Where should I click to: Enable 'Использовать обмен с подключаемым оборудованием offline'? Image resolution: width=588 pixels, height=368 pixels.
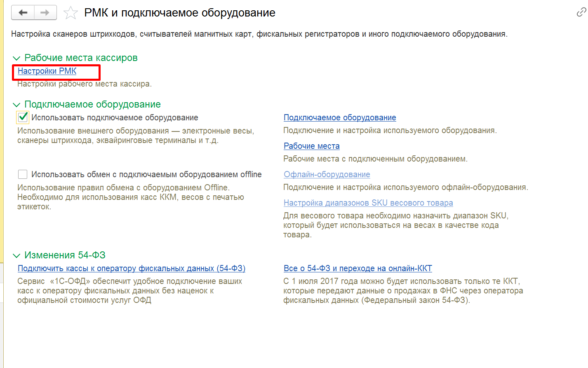pyautogui.click(x=23, y=174)
